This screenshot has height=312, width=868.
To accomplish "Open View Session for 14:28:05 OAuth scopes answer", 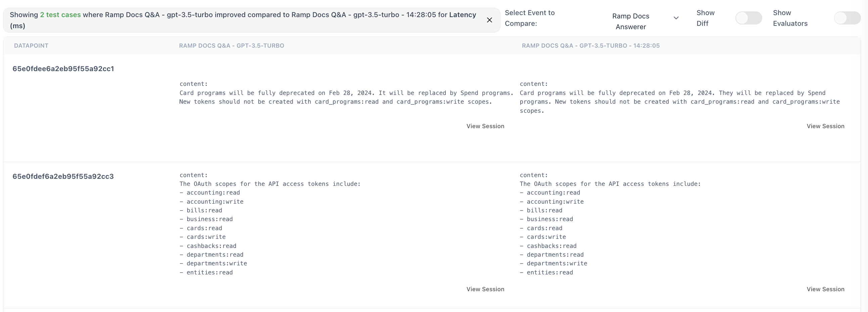I will [x=825, y=289].
